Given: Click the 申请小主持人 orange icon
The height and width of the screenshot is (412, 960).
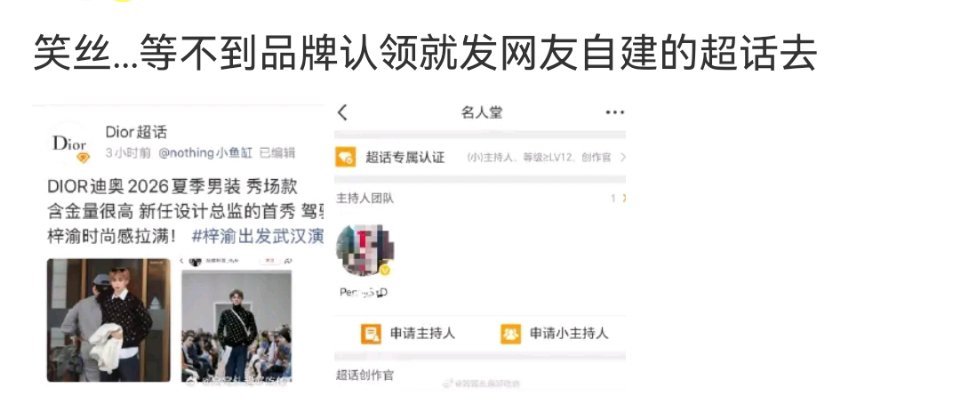Looking at the screenshot, I should [511, 334].
